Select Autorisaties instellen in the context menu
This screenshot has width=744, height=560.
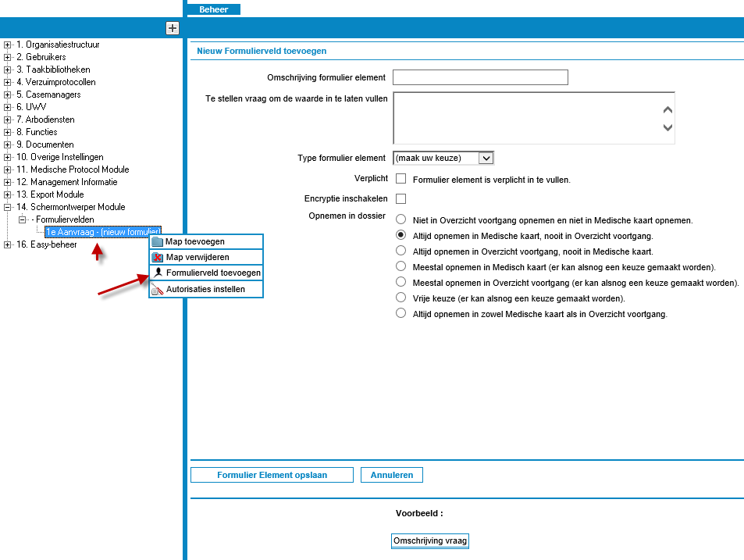click(205, 289)
